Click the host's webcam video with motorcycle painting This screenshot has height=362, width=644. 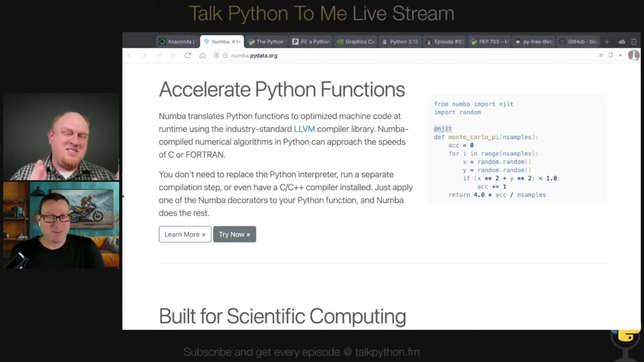[x=61, y=225]
